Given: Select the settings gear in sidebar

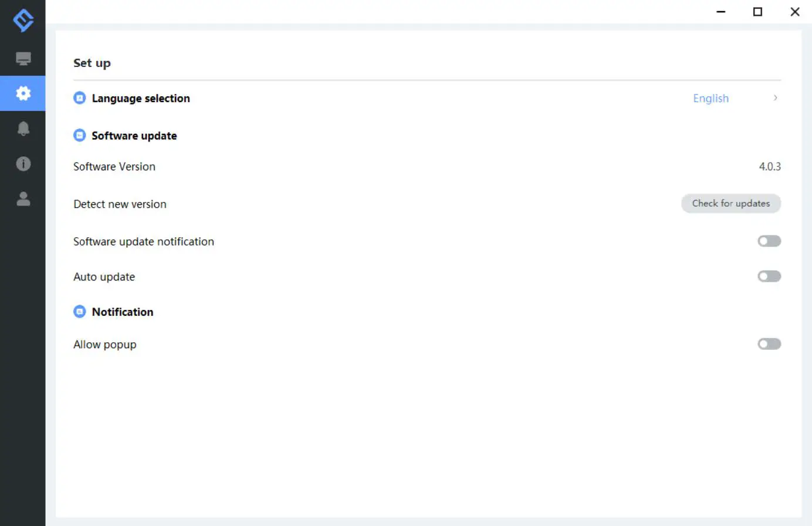Looking at the screenshot, I should [x=23, y=93].
